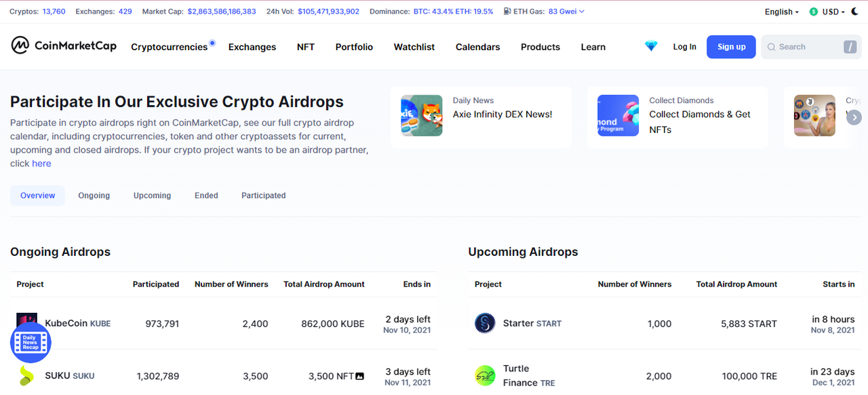868x395 pixels.
Task: Click the BTC ETH dominance link
Action: (x=454, y=12)
